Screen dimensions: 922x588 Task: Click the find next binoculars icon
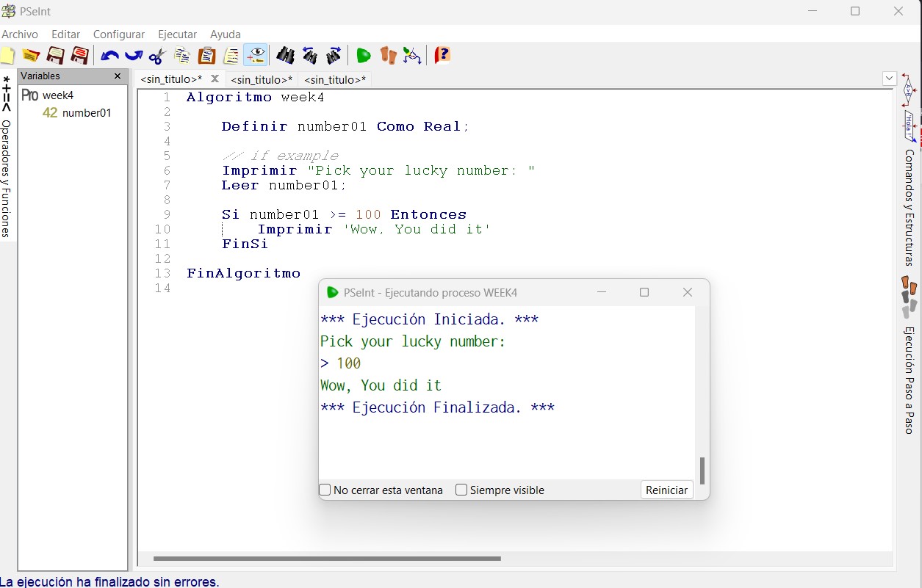tap(334, 56)
